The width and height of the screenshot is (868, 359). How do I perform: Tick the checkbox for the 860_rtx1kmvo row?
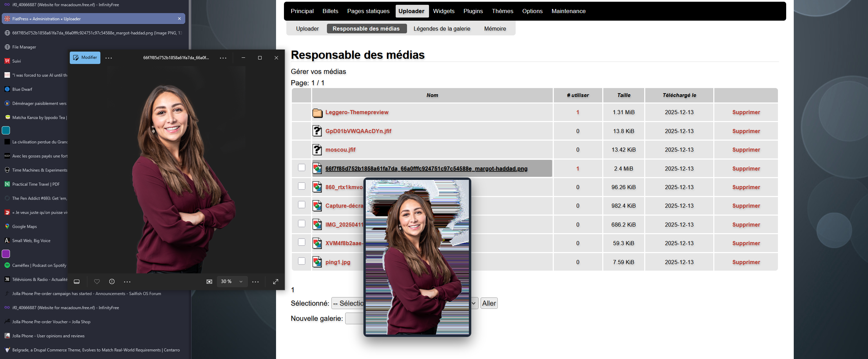point(301,186)
